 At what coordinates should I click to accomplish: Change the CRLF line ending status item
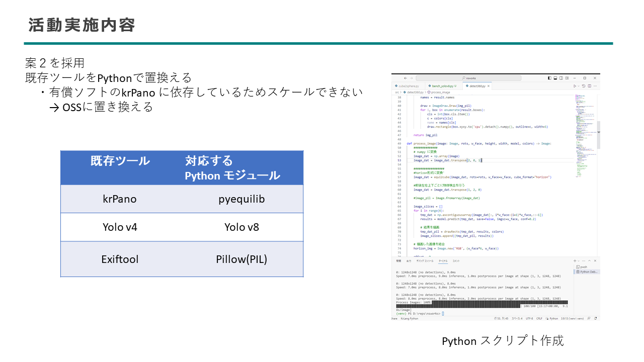[x=539, y=318]
